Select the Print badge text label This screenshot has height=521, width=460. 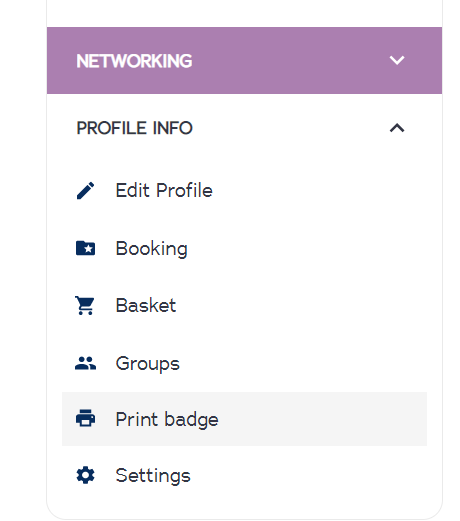coord(167,419)
